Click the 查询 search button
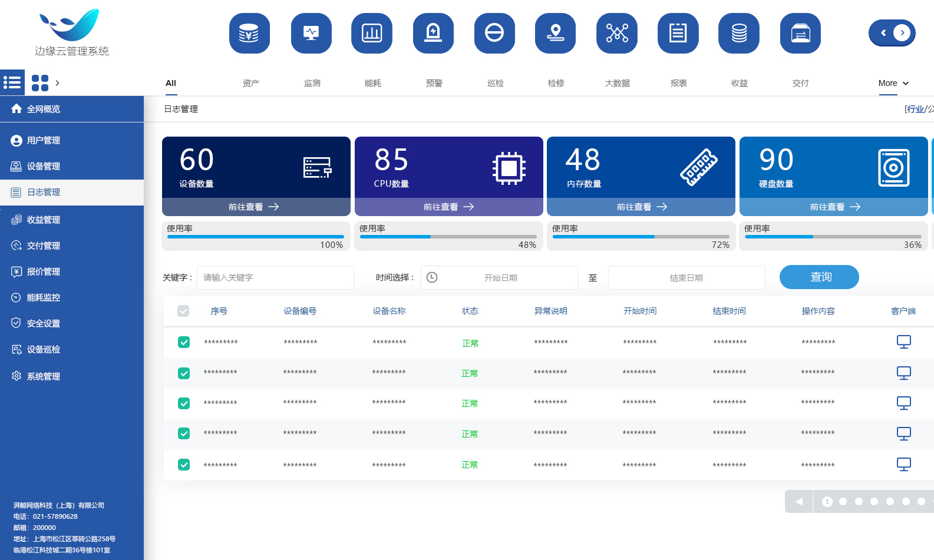Viewport: 934px width, 560px height. [819, 277]
